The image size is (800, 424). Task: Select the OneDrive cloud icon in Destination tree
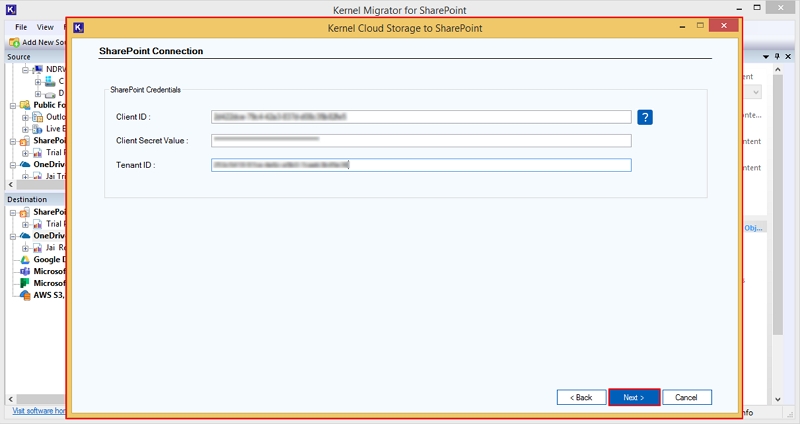click(24, 236)
